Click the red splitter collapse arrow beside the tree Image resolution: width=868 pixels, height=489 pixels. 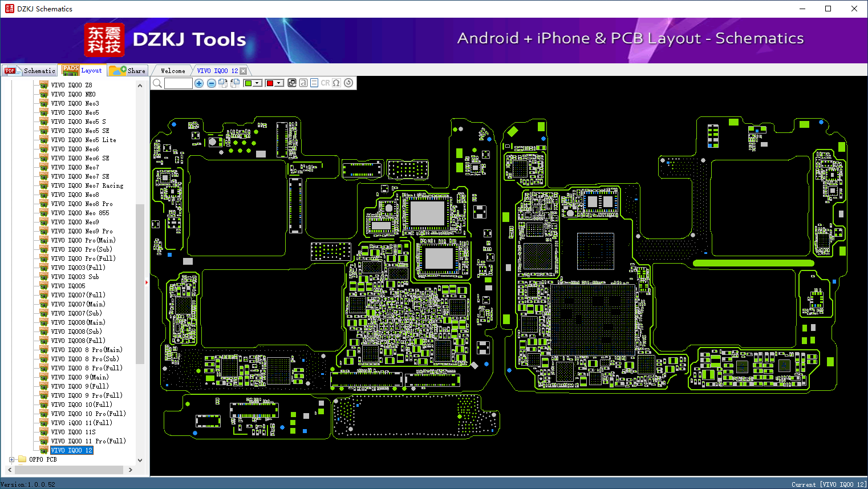[147, 282]
